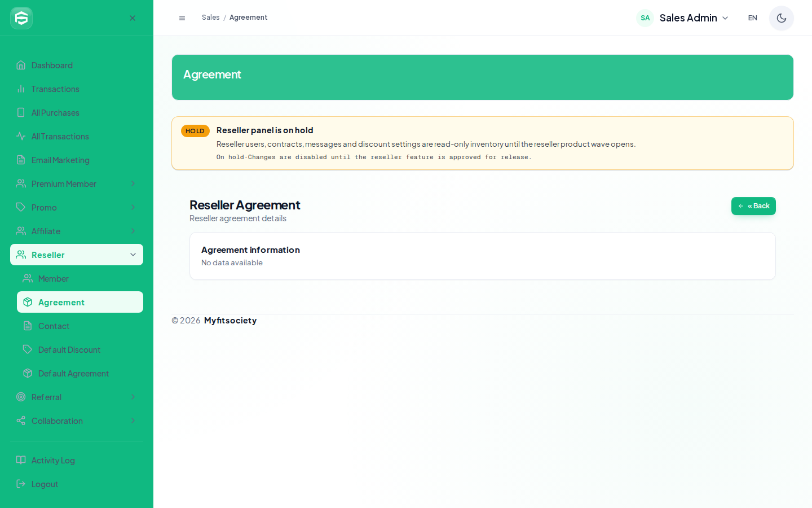Click the Sales breadcrumb link
812x508 pixels.
pyautogui.click(x=211, y=17)
